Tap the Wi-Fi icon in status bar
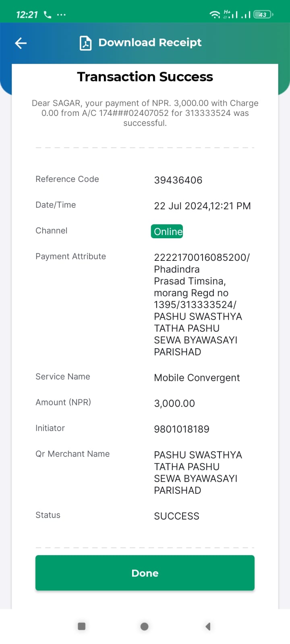This screenshot has width=290, height=644. pos(215,14)
